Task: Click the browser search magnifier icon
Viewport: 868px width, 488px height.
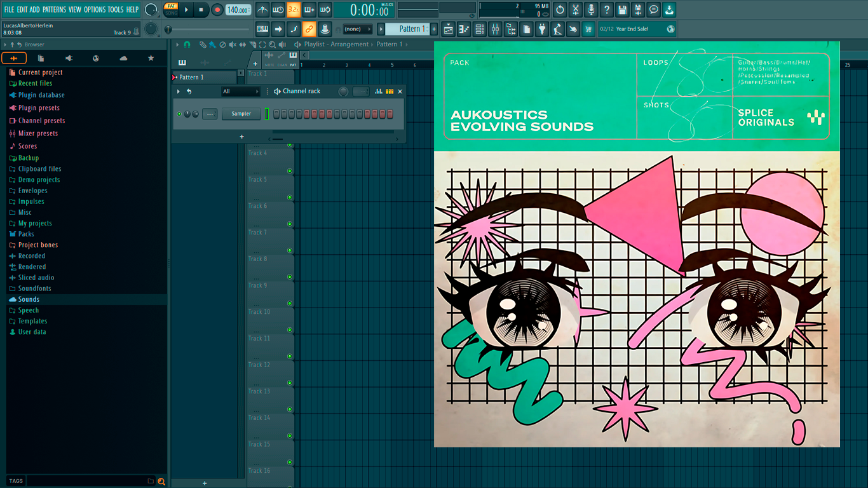Action: coord(161,481)
